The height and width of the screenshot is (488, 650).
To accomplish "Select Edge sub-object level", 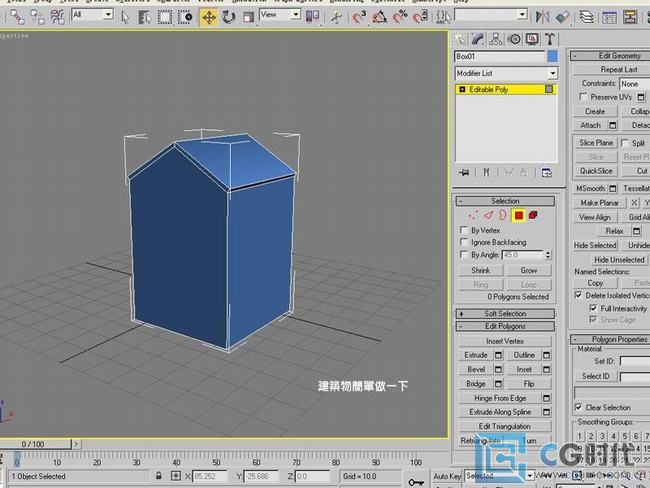I will 488,215.
